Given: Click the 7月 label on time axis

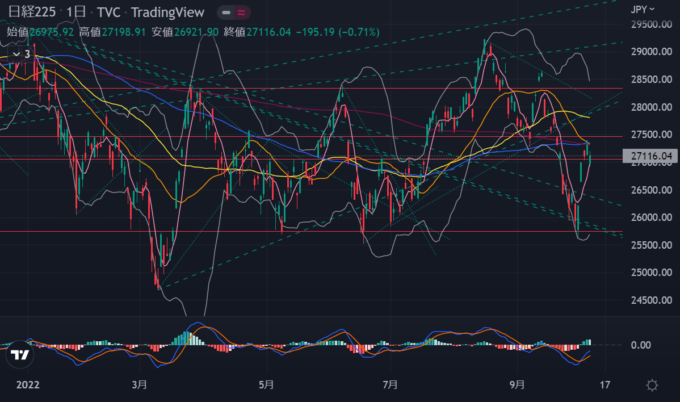Looking at the screenshot, I should (x=391, y=384).
